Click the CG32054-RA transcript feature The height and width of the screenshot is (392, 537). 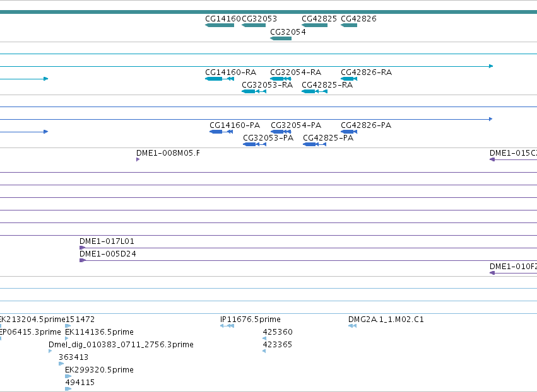tap(280, 79)
